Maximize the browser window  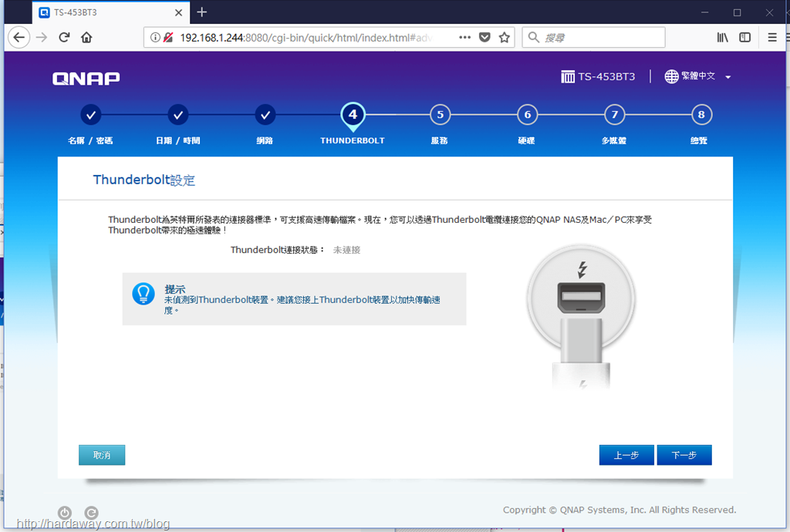click(x=737, y=12)
